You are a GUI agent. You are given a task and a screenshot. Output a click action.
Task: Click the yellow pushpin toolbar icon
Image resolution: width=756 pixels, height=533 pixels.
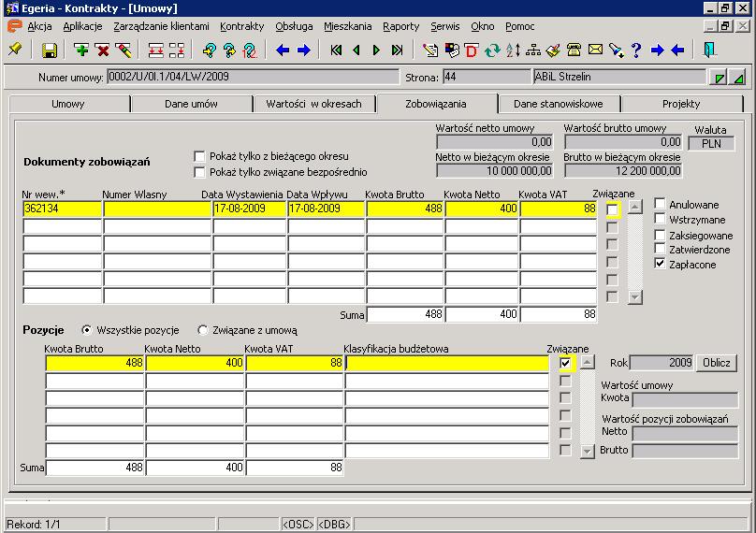pos(15,50)
